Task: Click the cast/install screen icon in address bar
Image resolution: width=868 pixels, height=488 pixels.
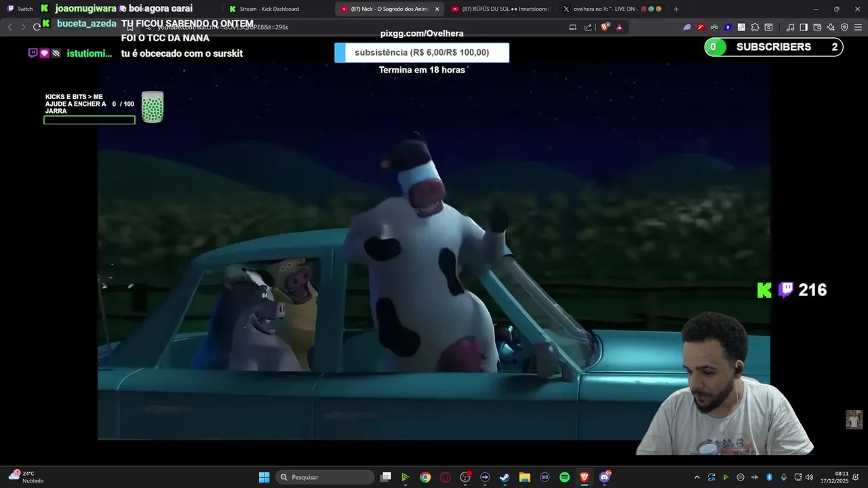Action: pyautogui.click(x=573, y=27)
